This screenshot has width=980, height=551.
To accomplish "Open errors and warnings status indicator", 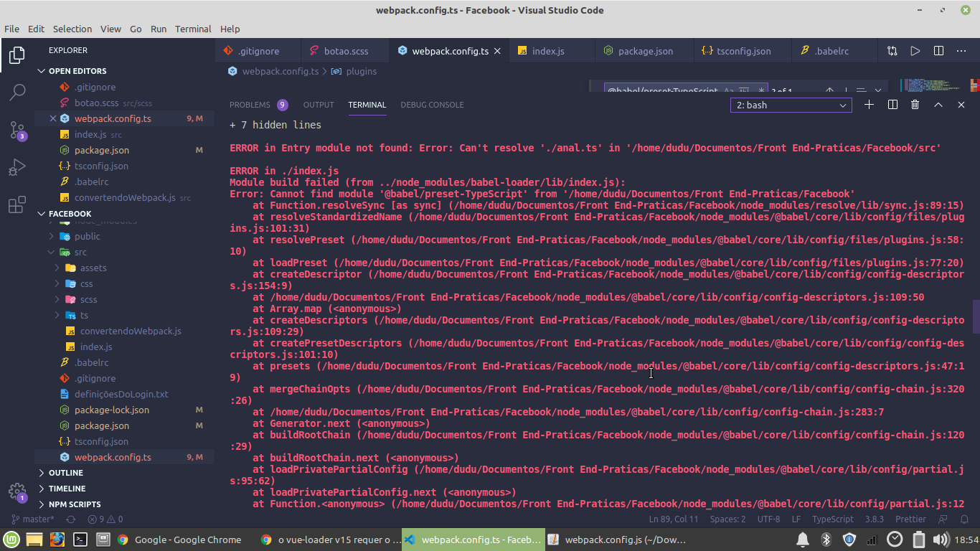I will [105, 519].
